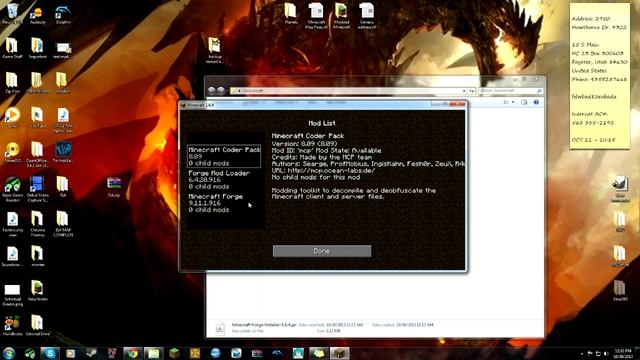Select Minecraft Coder Pack in mod list
640x360 pixels.
(224, 156)
